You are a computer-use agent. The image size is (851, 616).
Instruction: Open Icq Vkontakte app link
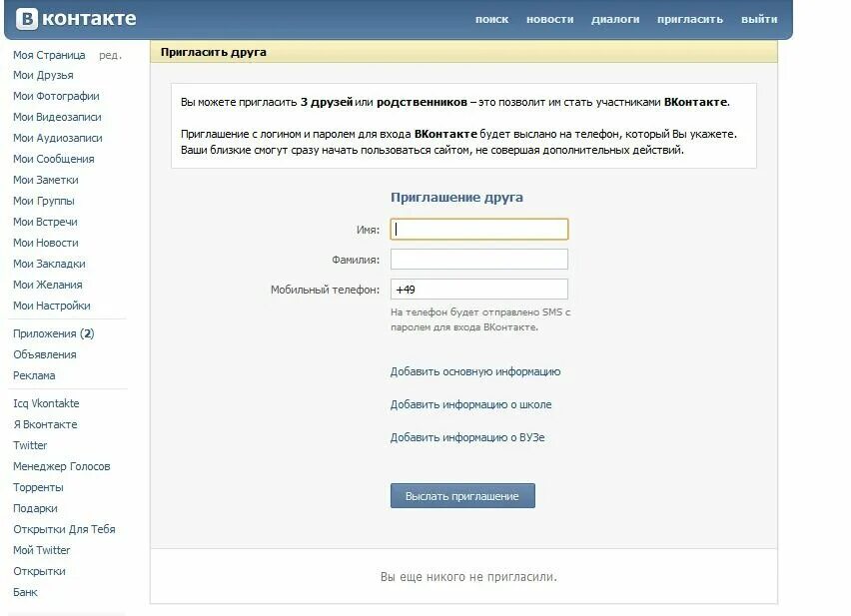coord(46,403)
